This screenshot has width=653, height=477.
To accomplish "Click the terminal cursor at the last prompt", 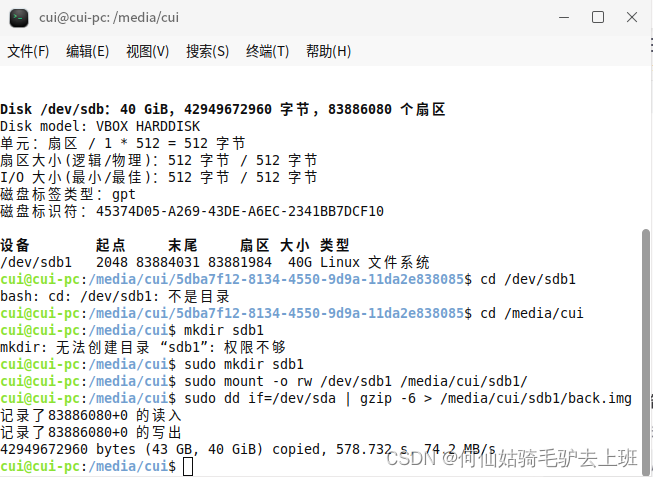I will [x=188, y=467].
